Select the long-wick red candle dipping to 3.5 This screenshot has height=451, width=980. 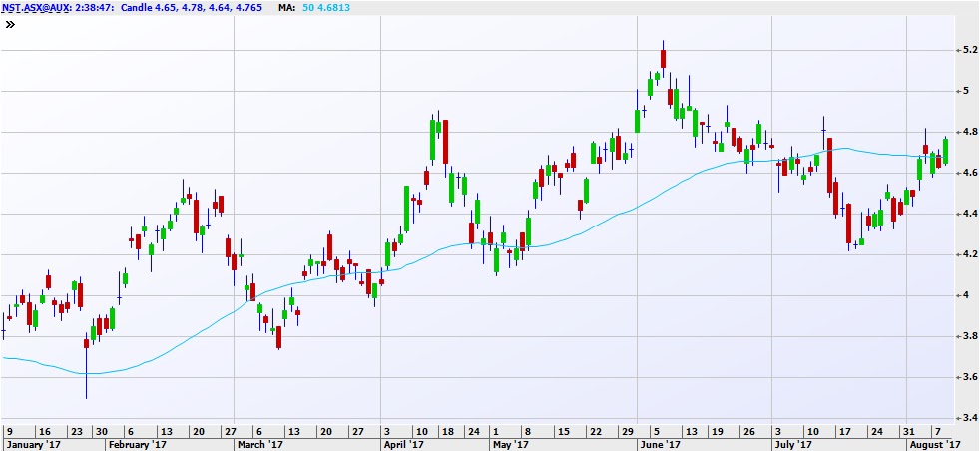[x=86, y=365]
